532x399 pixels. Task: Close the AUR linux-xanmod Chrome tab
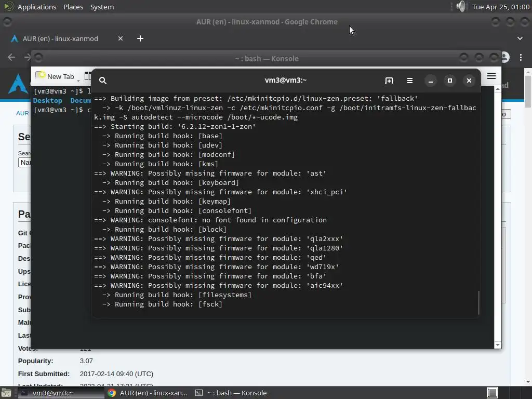(121, 38)
